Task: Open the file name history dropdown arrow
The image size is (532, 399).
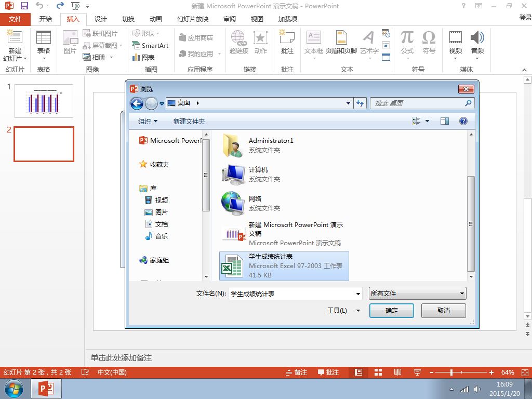Action: click(358, 294)
